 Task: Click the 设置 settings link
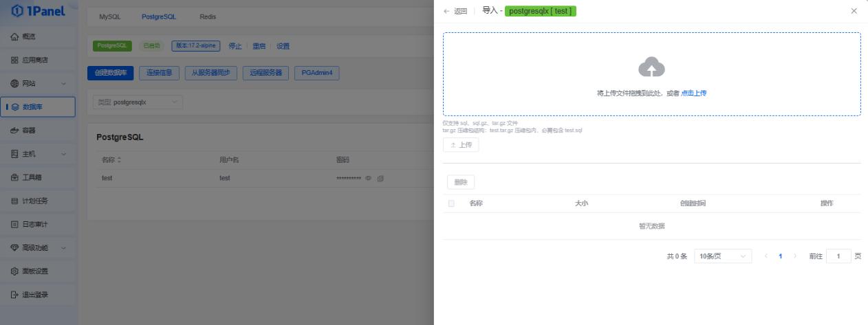(283, 46)
